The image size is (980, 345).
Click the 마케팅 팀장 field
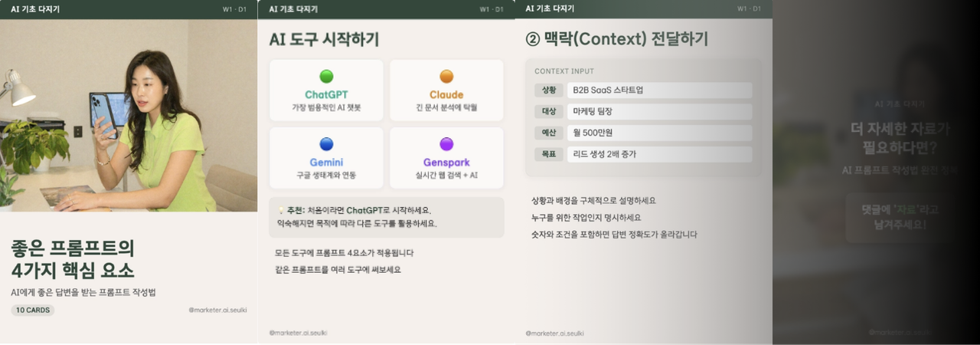click(x=660, y=112)
